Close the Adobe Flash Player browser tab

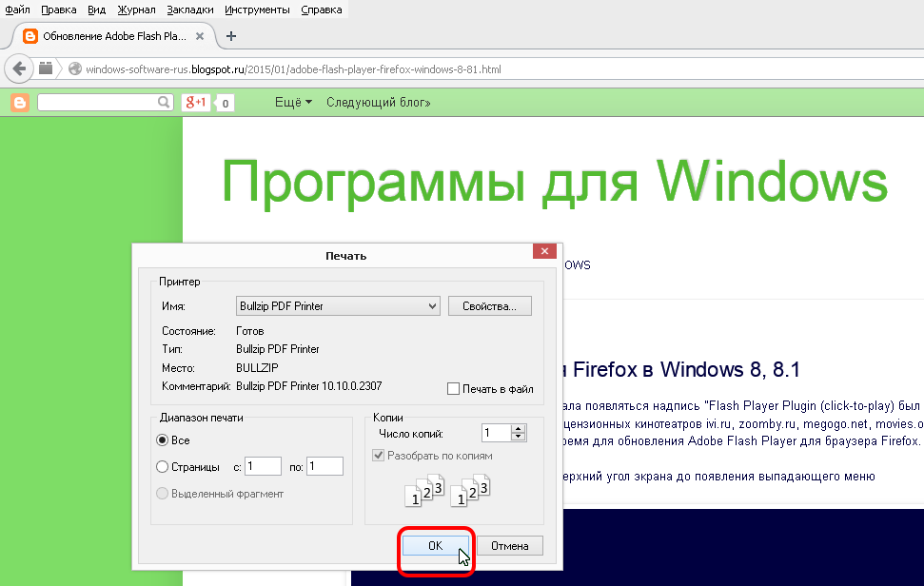click(200, 36)
